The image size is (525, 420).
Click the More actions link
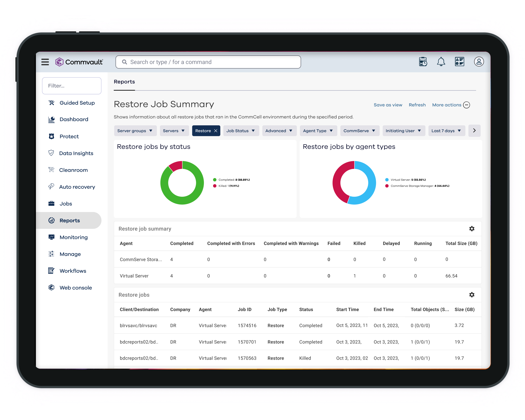click(447, 105)
